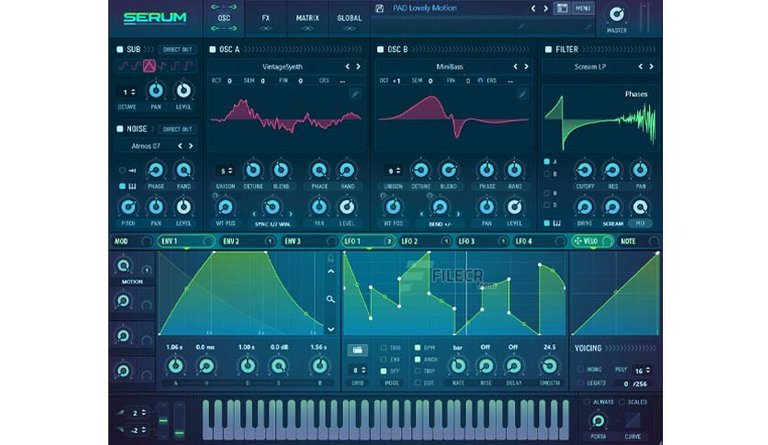Viewport: 768px width, 445px height.
Task: Click the preset name PAD Lovely Motion
Action: tap(425, 8)
